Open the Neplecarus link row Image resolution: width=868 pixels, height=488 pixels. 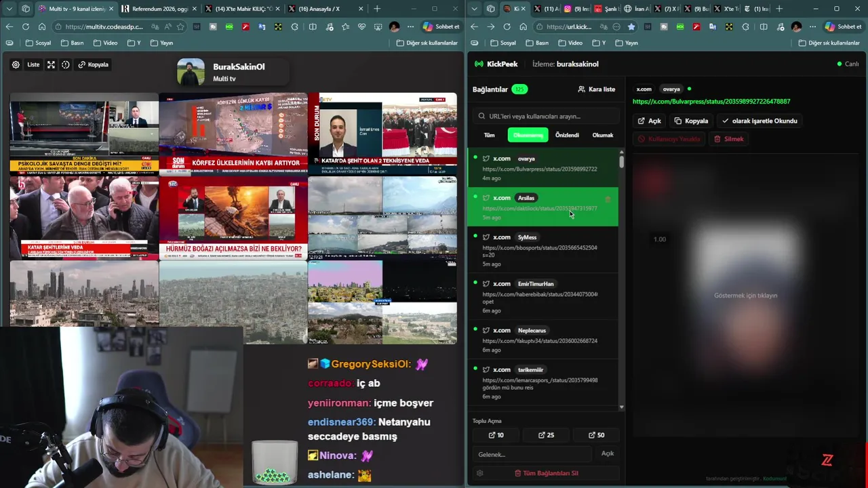[542, 341]
